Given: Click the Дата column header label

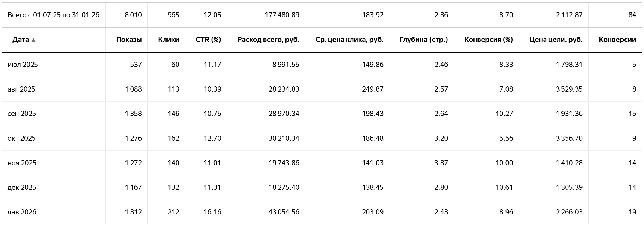Looking at the screenshot, I should (21, 40).
